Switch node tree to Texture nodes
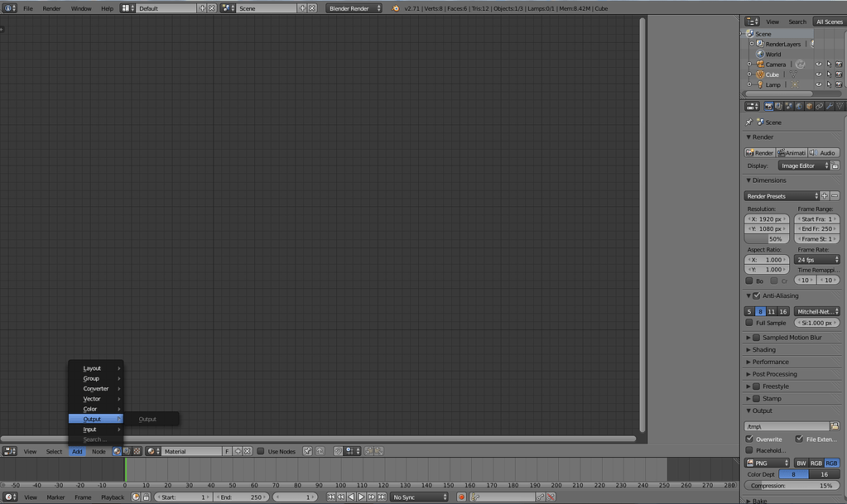Image resolution: width=847 pixels, height=504 pixels. [137, 451]
